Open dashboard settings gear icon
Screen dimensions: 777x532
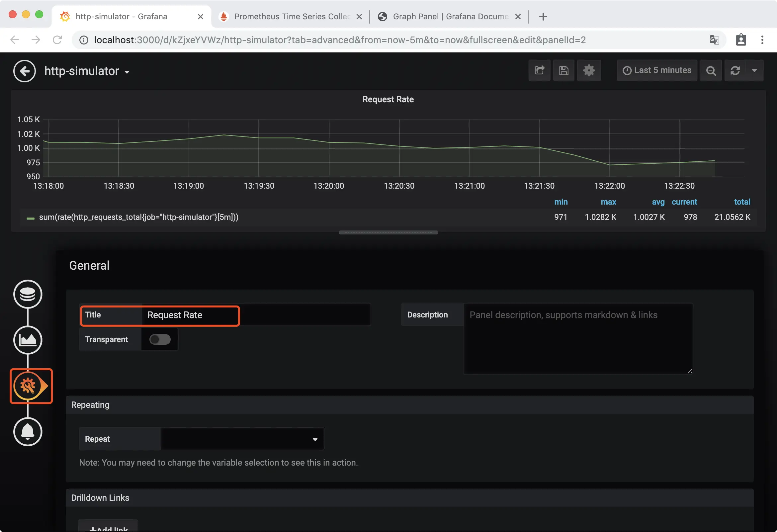pyautogui.click(x=589, y=70)
